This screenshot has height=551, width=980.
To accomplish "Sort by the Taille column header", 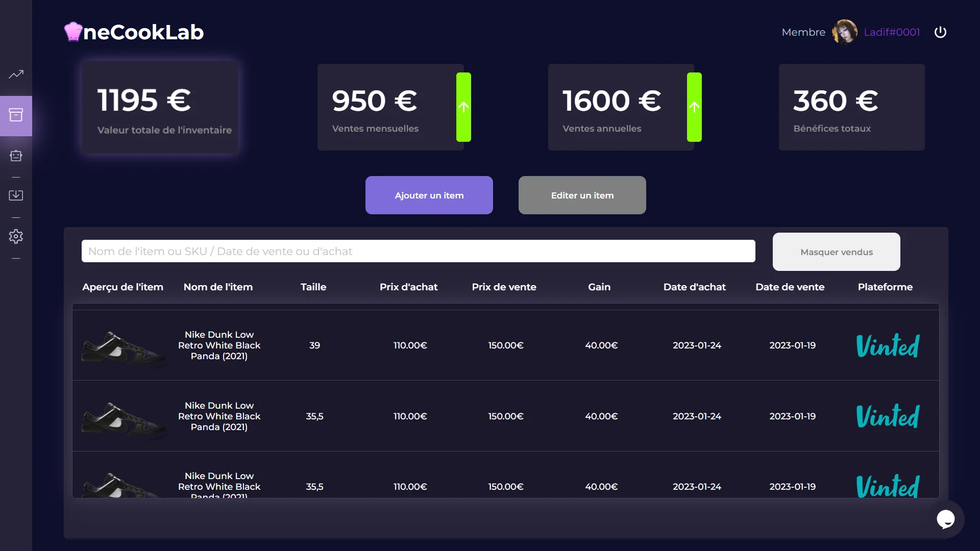I will [313, 287].
